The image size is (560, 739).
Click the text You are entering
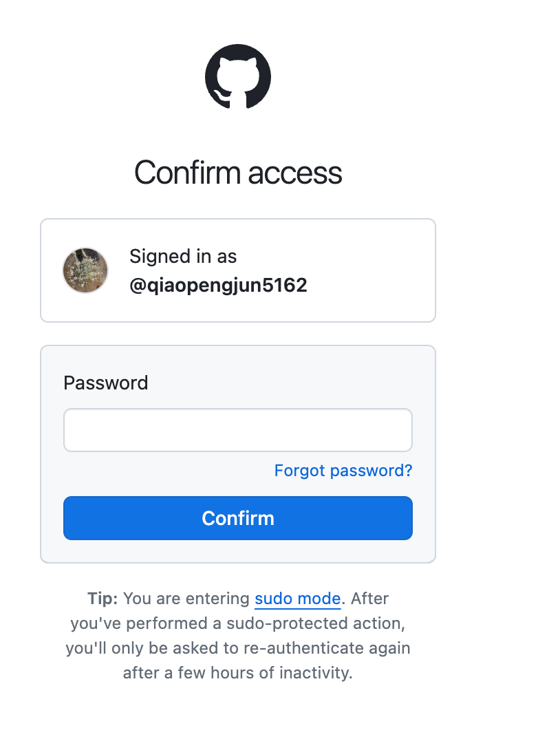186,599
